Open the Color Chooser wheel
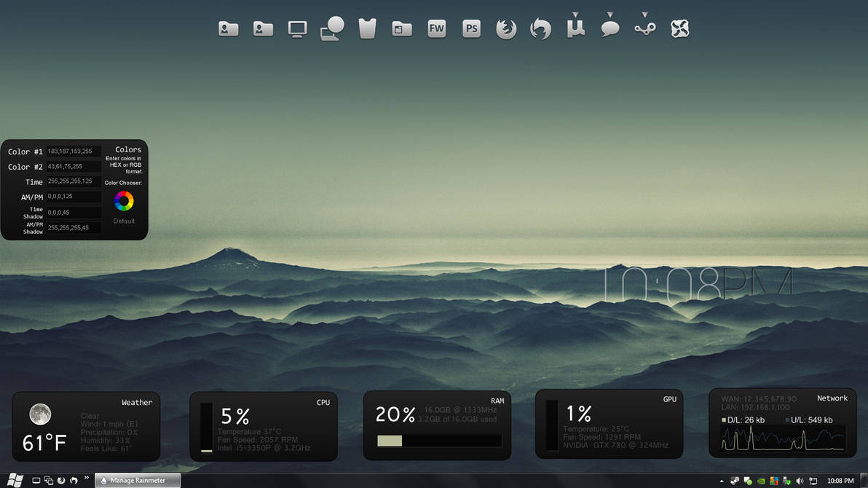The height and width of the screenshot is (488, 868). [124, 201]
